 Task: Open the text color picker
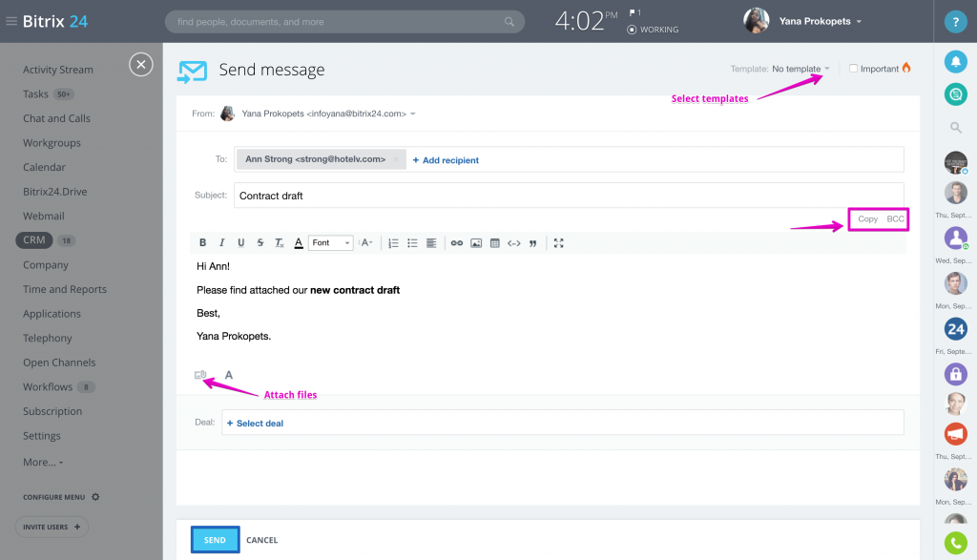(x=299, y=243)
